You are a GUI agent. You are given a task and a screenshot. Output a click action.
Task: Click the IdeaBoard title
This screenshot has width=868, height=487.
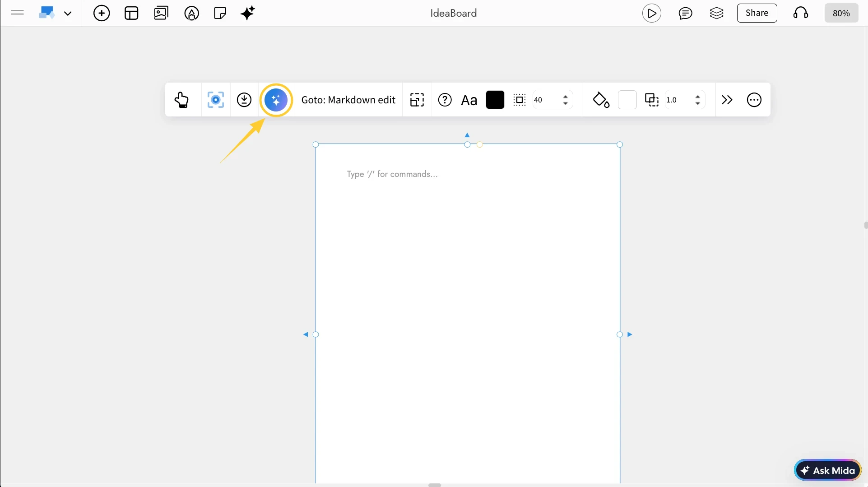point(453,13)
